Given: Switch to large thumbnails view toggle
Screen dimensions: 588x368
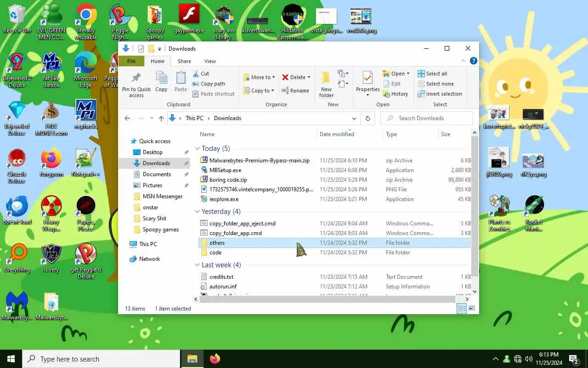Looking at the screenshot, I should click(471, 309).
